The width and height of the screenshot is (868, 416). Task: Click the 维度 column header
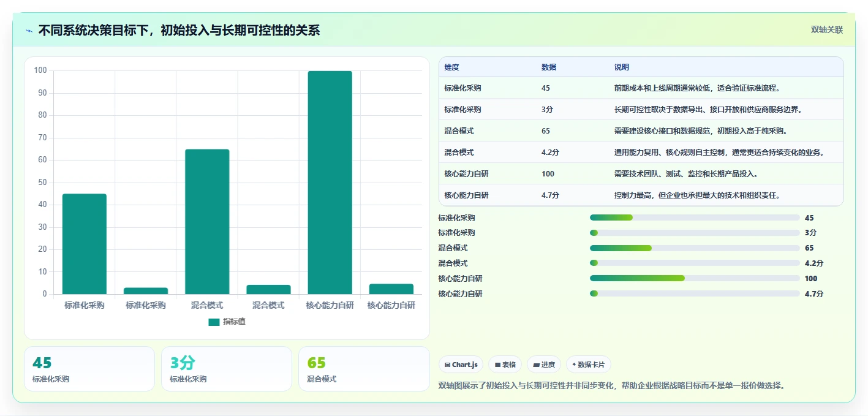coord(452,67)
